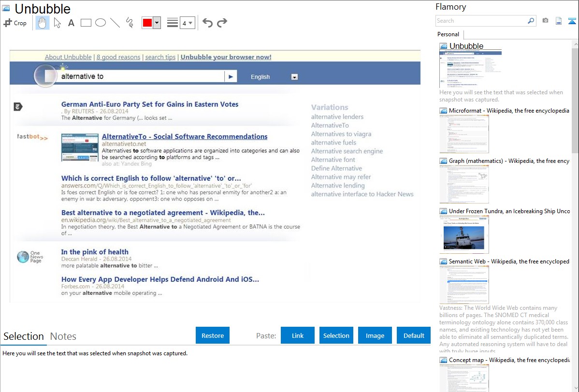579x392 pixels.
Task: Open the Personal tab
Action: point(448,34)
